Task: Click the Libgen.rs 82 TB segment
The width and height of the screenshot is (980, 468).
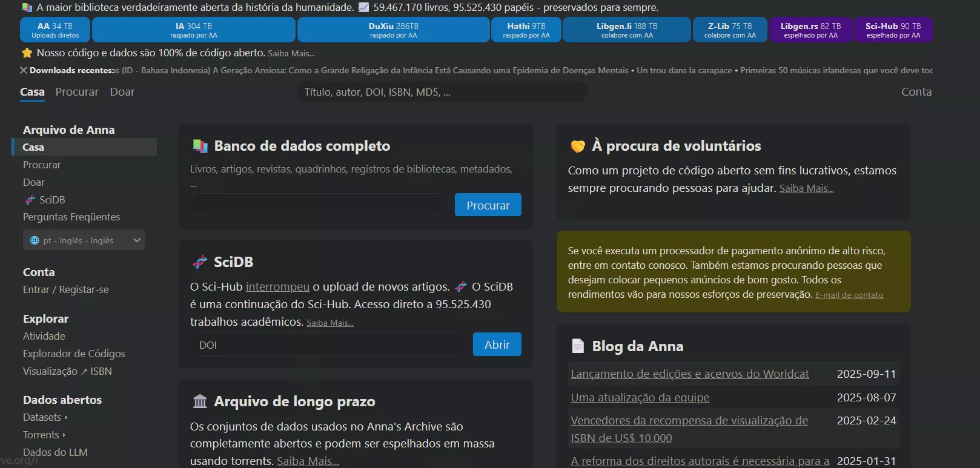Action: pyautogui.click(x=810, y=30)
